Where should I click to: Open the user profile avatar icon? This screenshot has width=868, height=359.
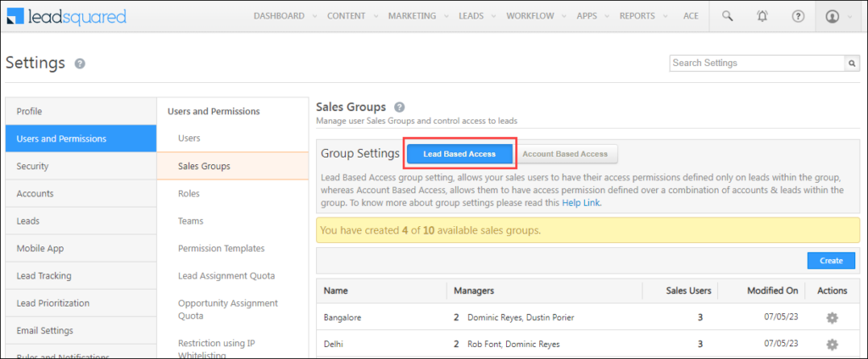coord(832,17)
